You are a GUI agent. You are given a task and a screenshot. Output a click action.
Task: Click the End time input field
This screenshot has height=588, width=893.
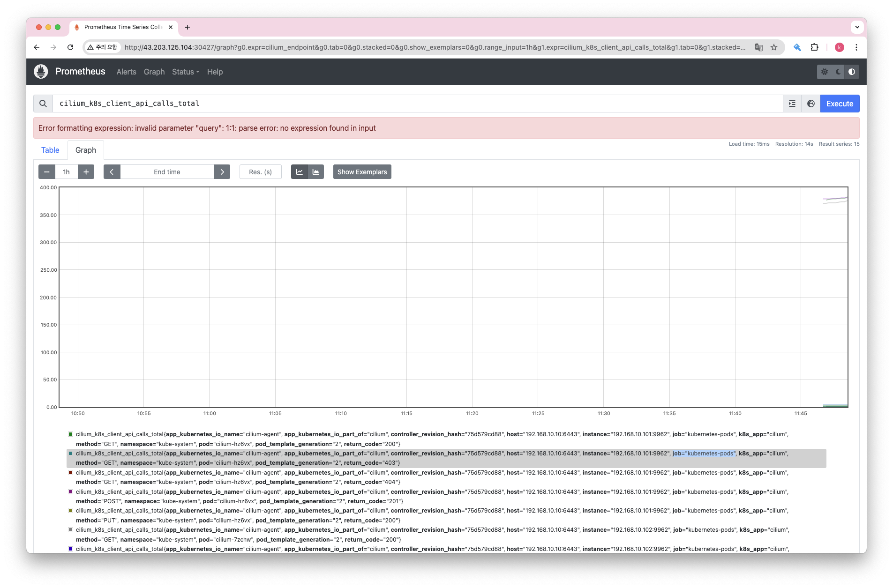coord(167,172)
